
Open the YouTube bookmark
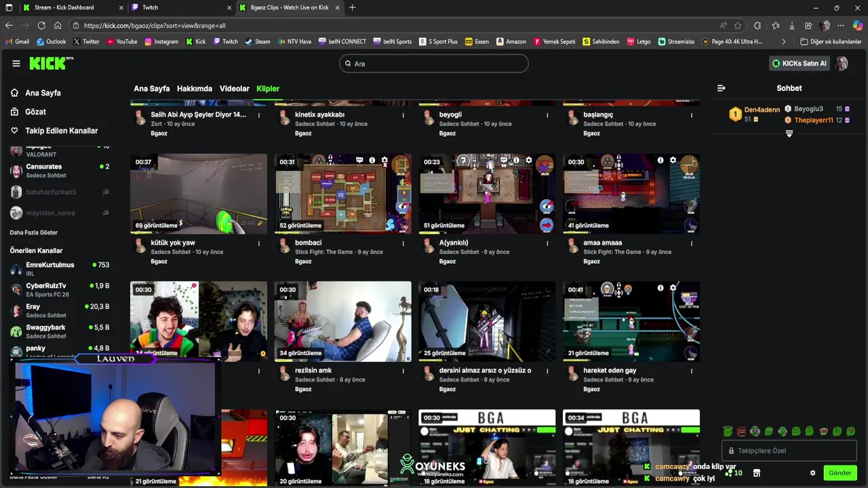pyautogui.click(x=122, y=41)
